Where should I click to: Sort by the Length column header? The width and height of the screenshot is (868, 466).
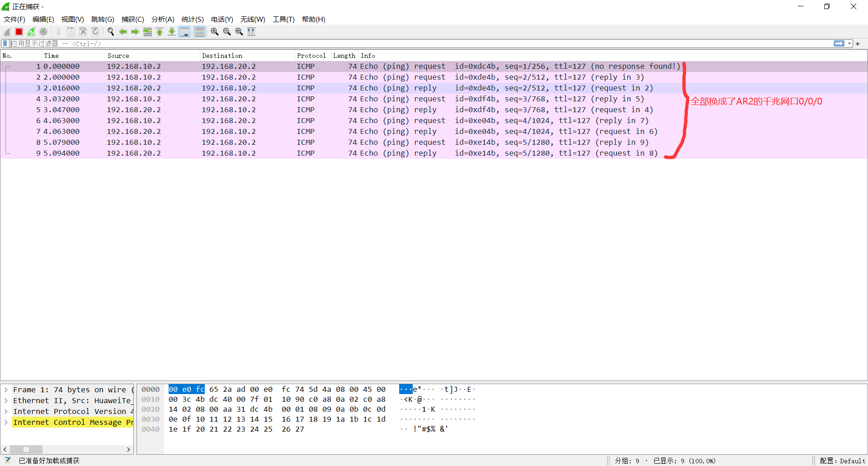pyautogui.click(x=344, y=56)
